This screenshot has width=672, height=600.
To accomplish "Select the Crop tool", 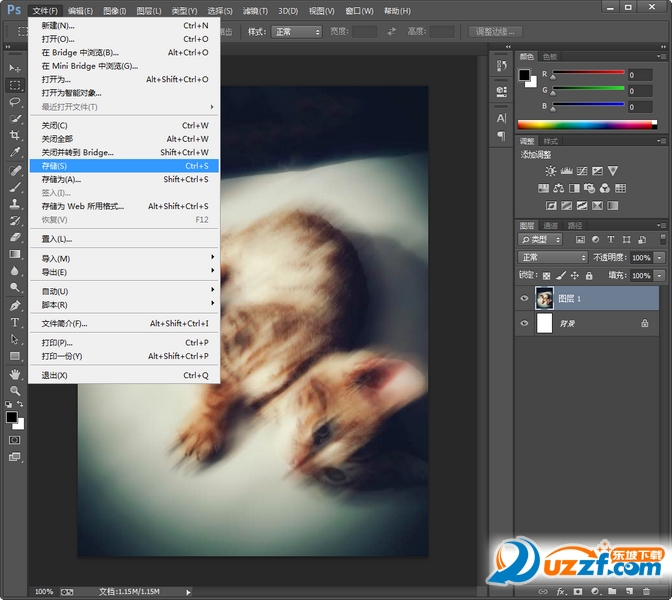I will tap(15, 135).
